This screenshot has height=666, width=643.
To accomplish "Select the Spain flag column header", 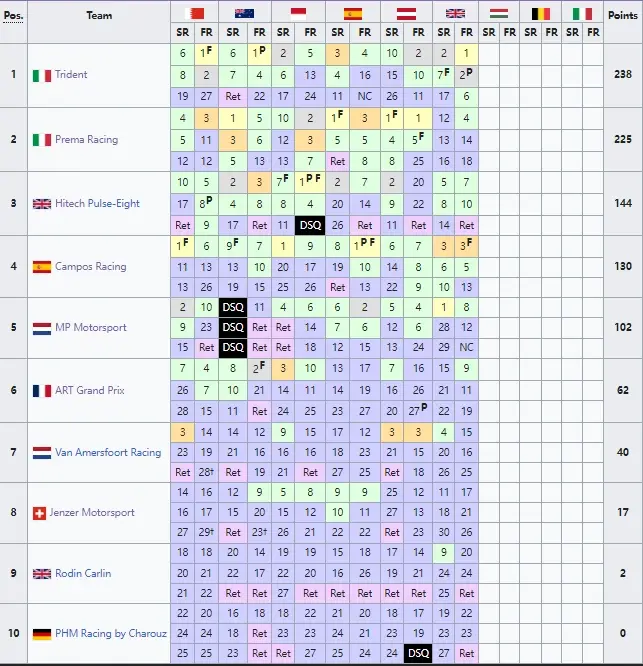I will (x=352, y=14).
